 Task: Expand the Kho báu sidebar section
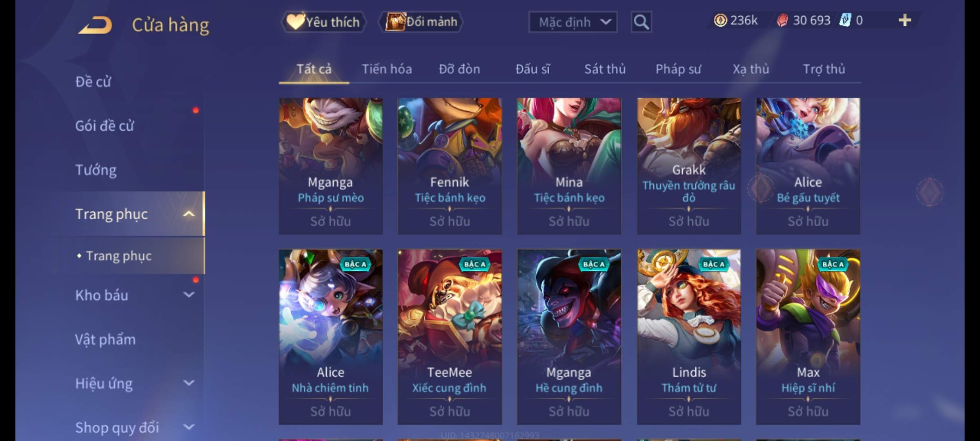[x=189, y=294]
